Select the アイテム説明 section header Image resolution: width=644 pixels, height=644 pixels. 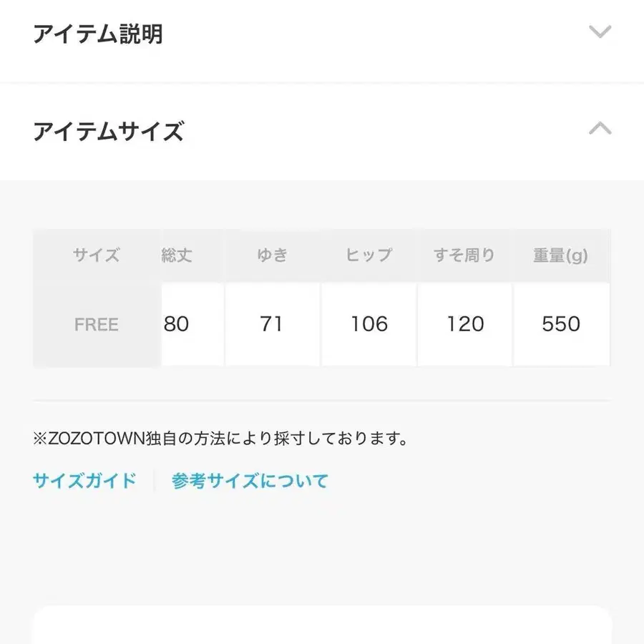click(98, 34)
